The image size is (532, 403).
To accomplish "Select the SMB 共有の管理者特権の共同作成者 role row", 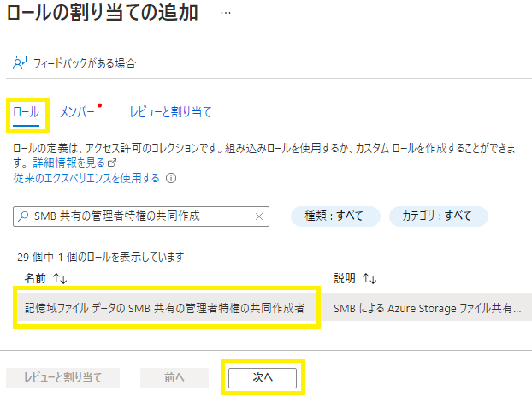I will click(x=166, y=307).
